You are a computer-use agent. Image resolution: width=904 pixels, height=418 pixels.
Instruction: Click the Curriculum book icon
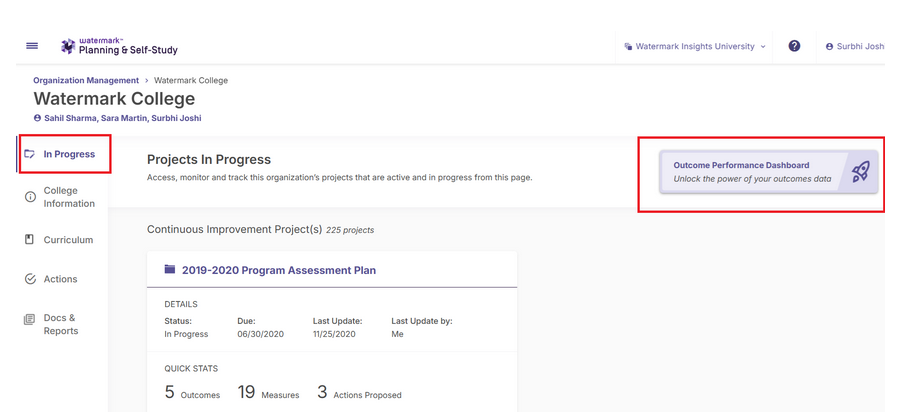[30, 240]
